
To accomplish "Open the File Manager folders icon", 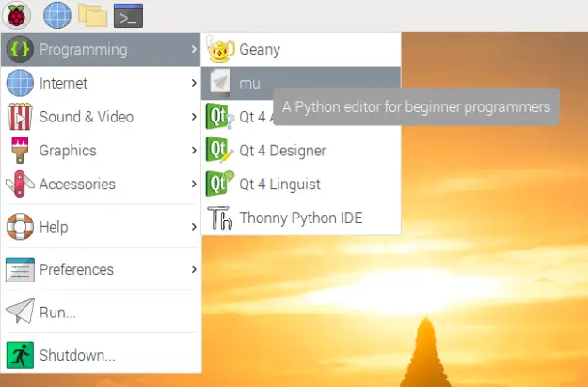I will [92, 16].
